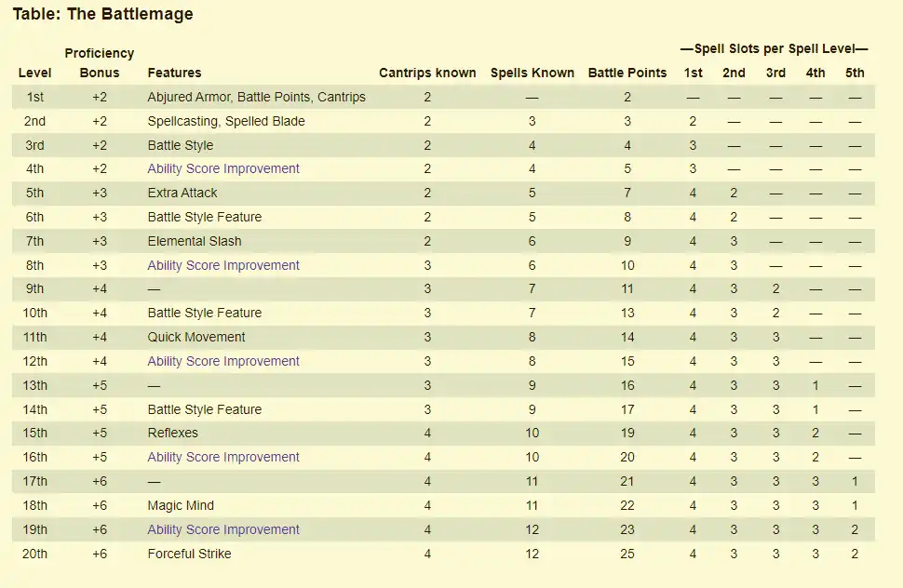Click the Battle Points column header
Image resolution: width=903 pixels, height=588 pixels.
click(627, 73)
